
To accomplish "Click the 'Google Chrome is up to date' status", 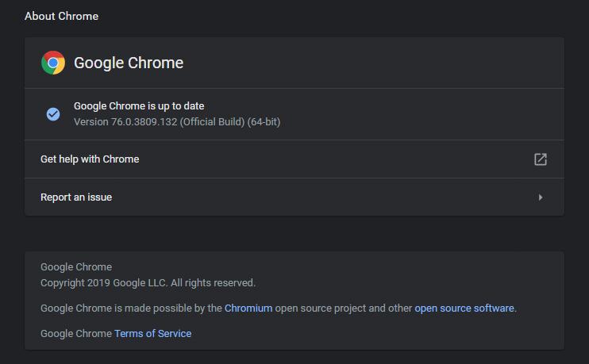I will tap(139, 106).
